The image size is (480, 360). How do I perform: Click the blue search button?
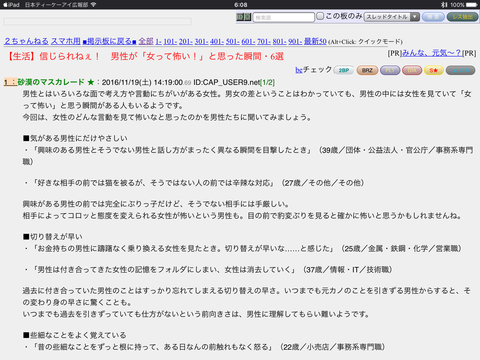click(433, 17)
